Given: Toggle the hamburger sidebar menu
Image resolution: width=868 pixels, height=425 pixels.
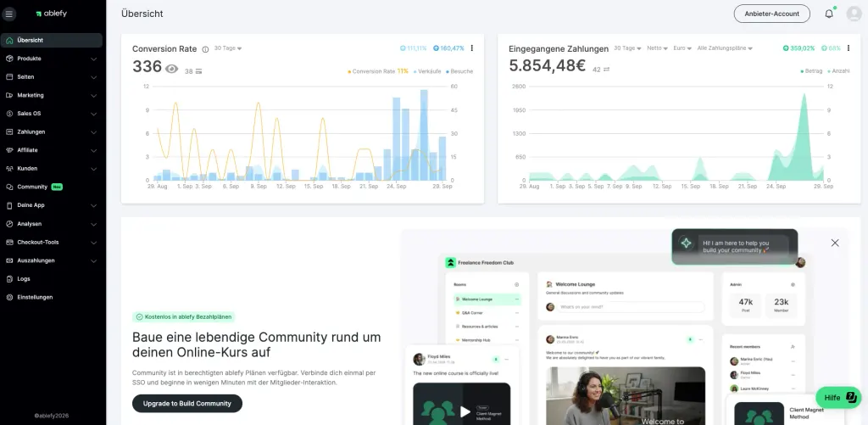Looking at the screenshot, I should tap(8, 14).
